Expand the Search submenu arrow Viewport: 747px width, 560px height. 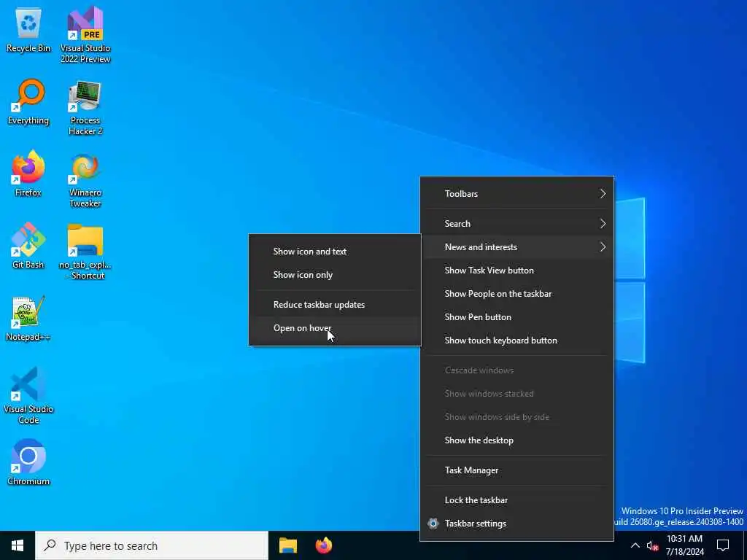coord(603,223)
